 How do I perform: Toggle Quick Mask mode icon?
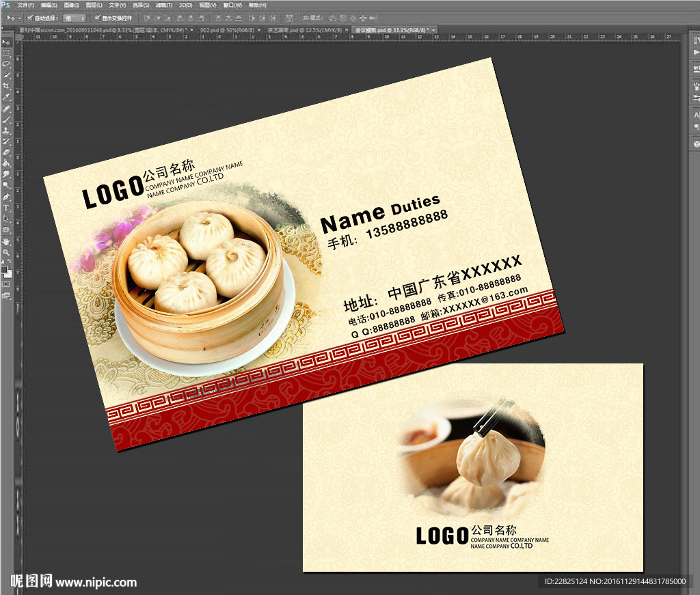pyautogui.click(x=5, y=283)
